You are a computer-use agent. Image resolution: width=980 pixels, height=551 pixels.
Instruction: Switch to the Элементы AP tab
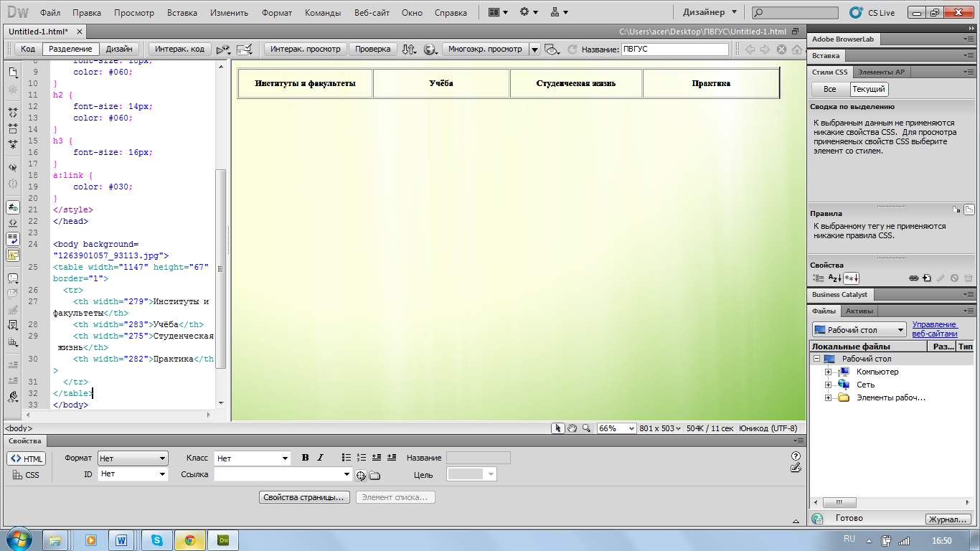(x=881, y=72)
